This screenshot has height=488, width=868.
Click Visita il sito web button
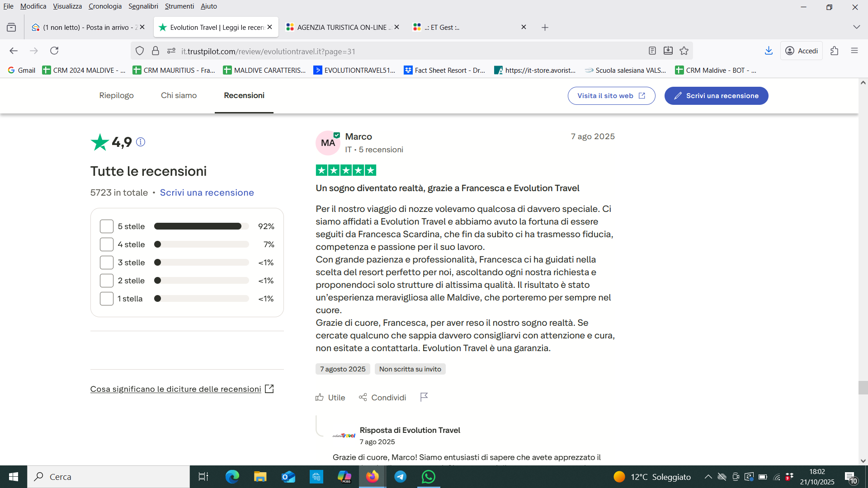611,96
